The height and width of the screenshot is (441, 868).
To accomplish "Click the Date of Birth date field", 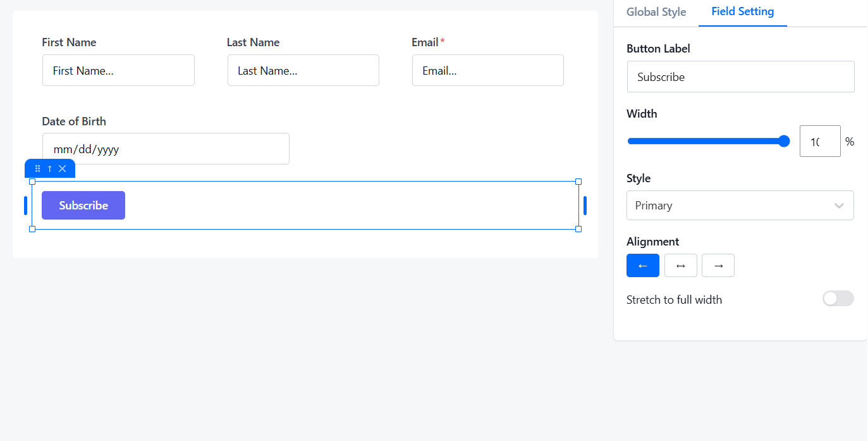I will click(166, 149).
